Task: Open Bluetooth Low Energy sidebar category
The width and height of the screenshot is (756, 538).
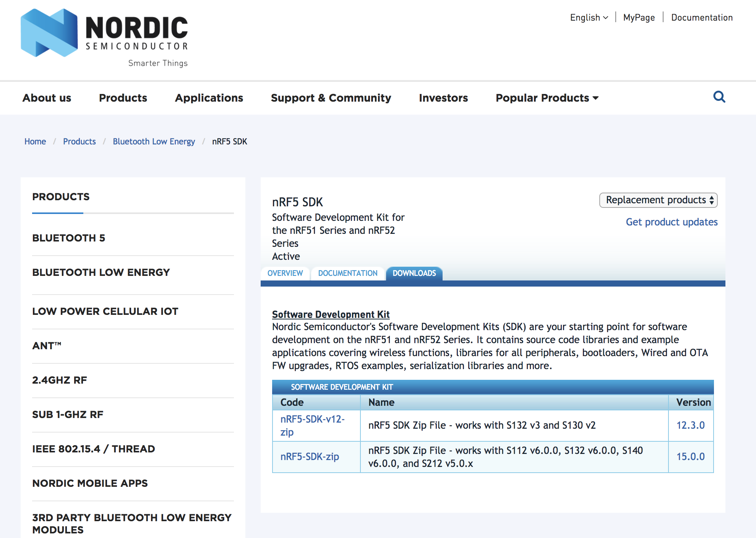Action: click(x=101, y=272)
